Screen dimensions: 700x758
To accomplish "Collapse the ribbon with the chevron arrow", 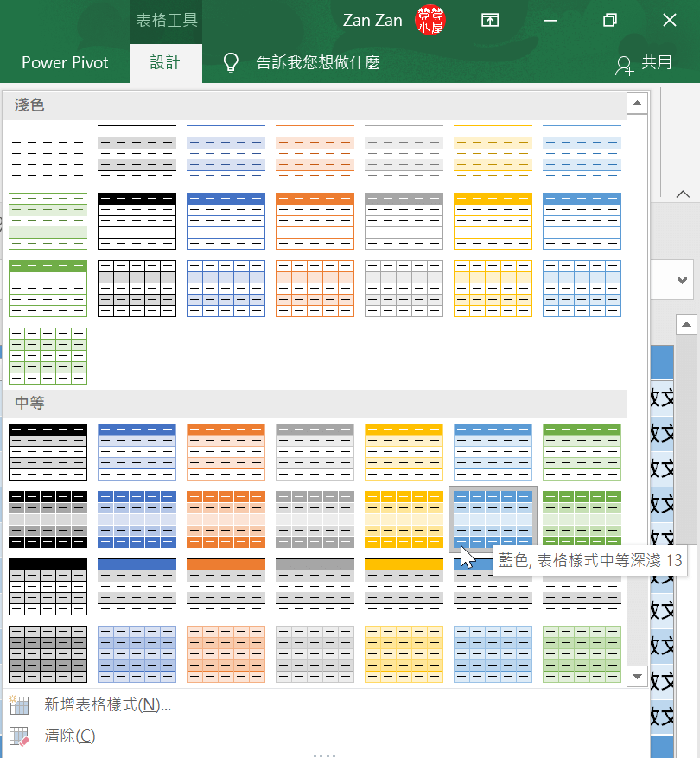I will click(683, 194).
